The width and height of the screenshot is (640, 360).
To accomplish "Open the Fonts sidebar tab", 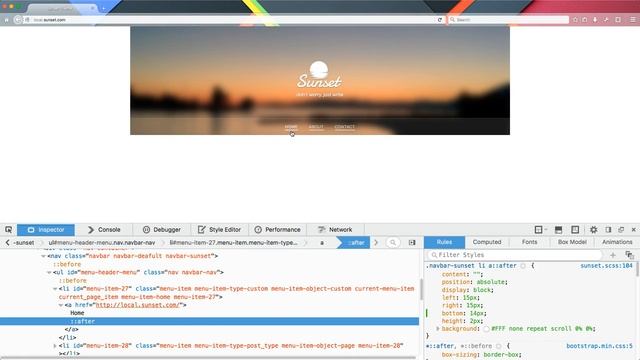I will tap(529, 242).
